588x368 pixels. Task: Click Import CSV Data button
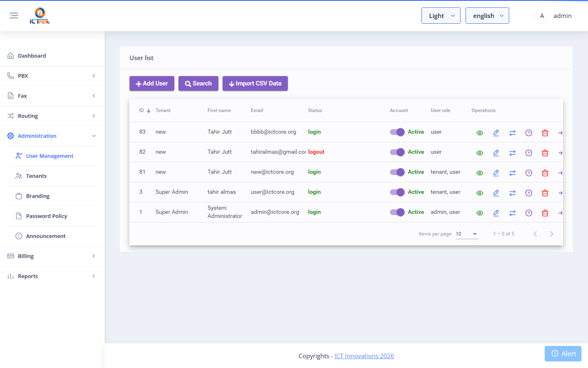click(x=255, y=83)
